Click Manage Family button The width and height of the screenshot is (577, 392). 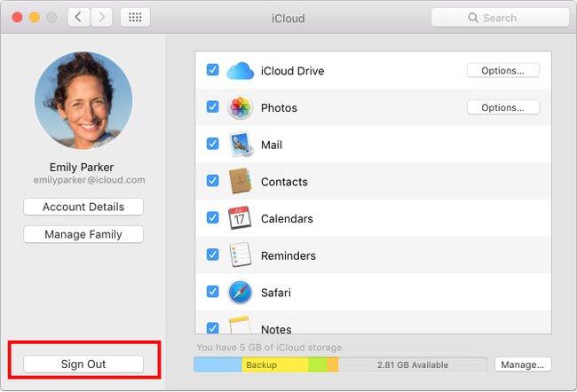tap(83, 234)
